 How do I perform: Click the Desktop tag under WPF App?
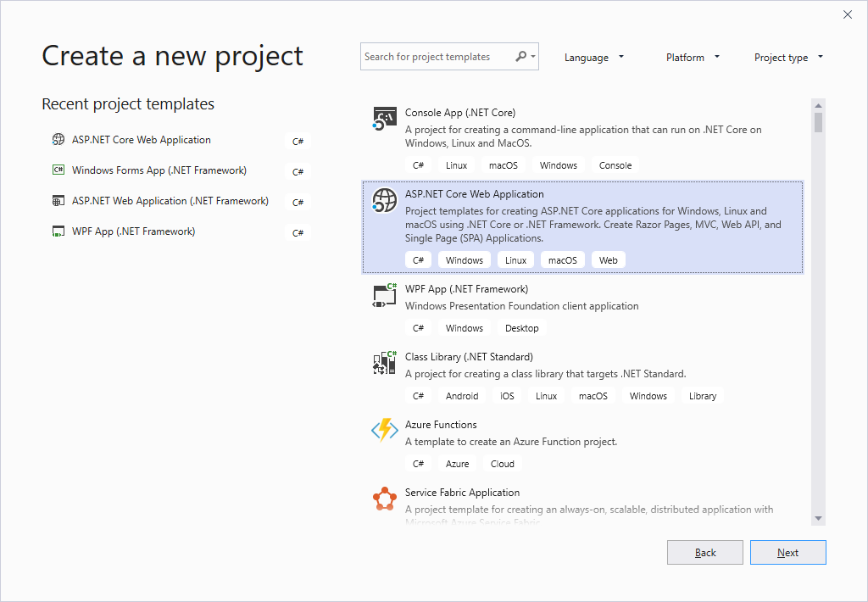(521, 328)
